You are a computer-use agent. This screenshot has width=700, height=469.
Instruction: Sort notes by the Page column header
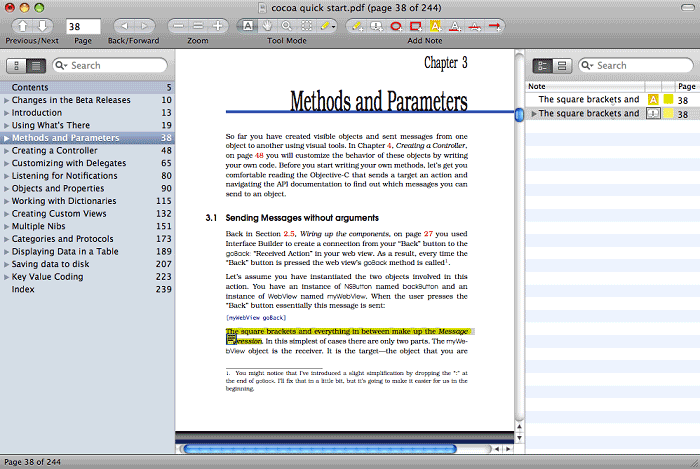[x=687, y=87]
